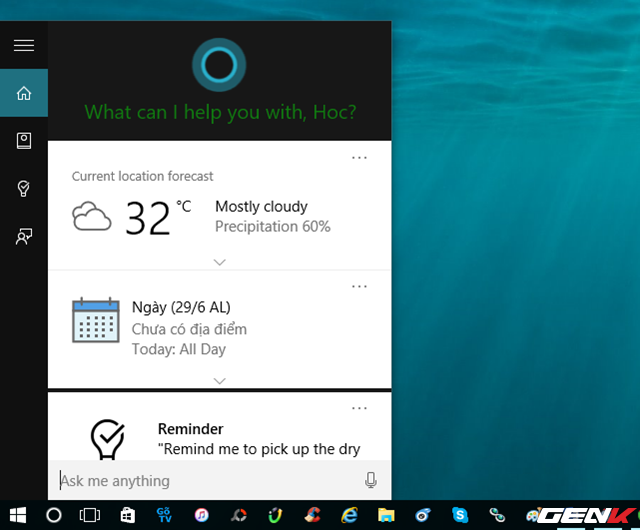
Task: Click the "Precipitation 60%" text
Action: point(273,227)
